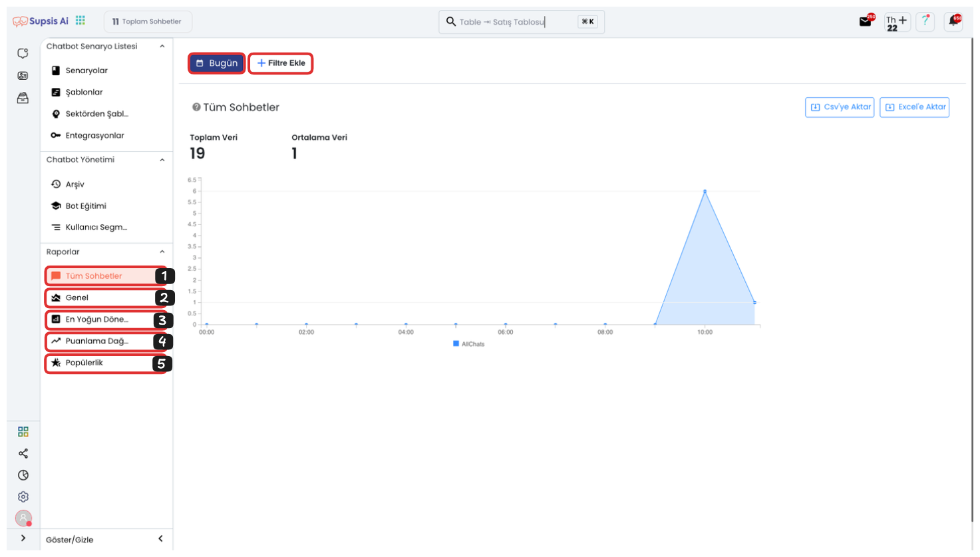Click the help icon beside the Tüm Sohbetler title
The width and height of the screenshot is (980, 557).
[x=196, y=107]
